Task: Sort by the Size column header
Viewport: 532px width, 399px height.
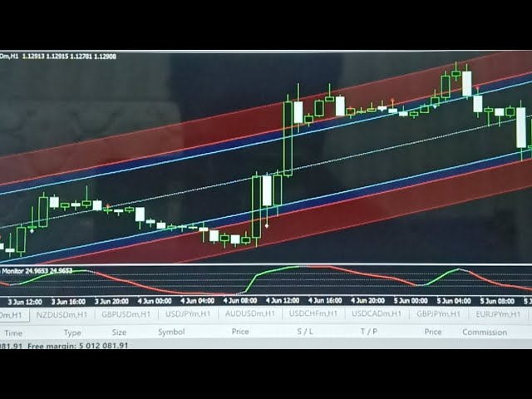Action: point(120,332)
